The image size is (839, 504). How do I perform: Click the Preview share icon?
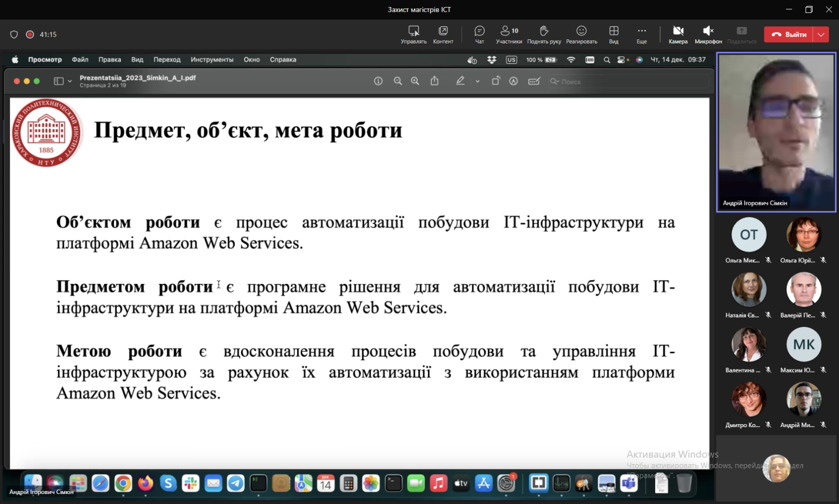point(434,82)
